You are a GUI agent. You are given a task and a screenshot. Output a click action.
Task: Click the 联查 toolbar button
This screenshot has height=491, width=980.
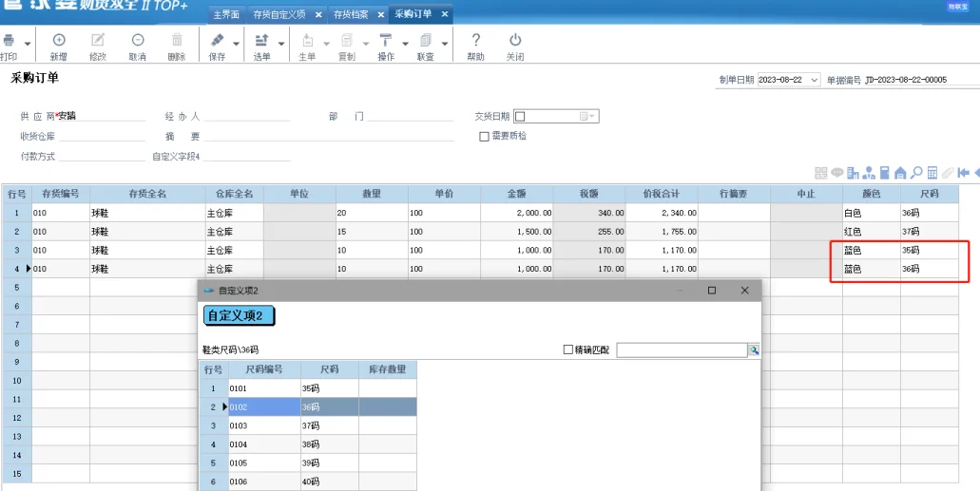(426, 46)
